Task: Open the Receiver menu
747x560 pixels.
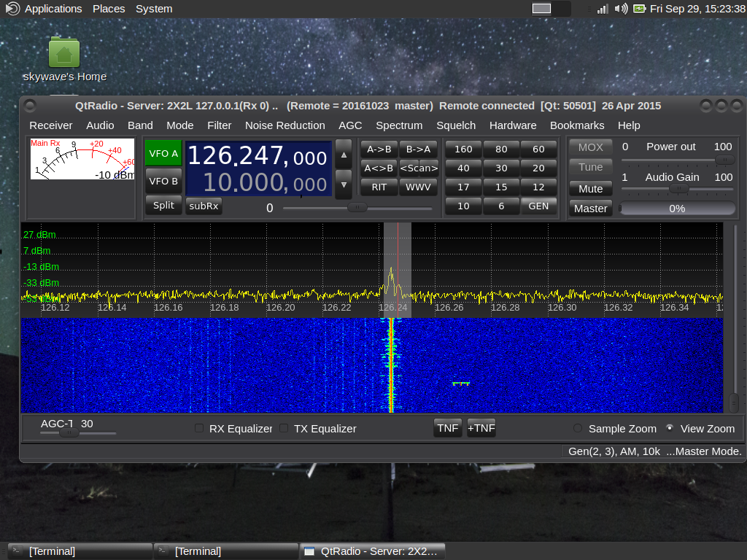Action: coord(51,125)
